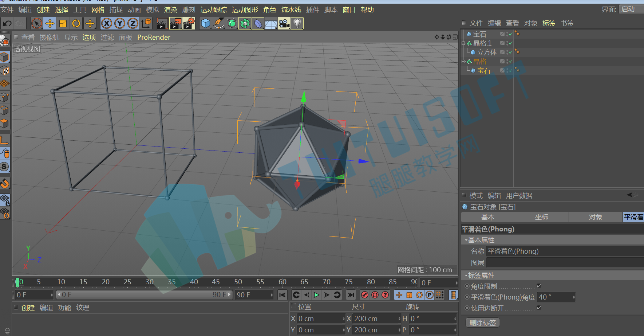This screenshot has width=644, height=336.
Task: Select the Live Selection tool icon
Action: click(36, 23)
